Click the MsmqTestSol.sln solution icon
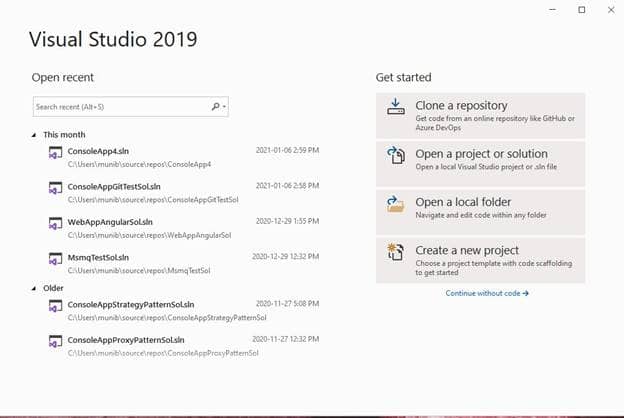Image resolution: width=624 pixels, height=418 pixels. 55,259
